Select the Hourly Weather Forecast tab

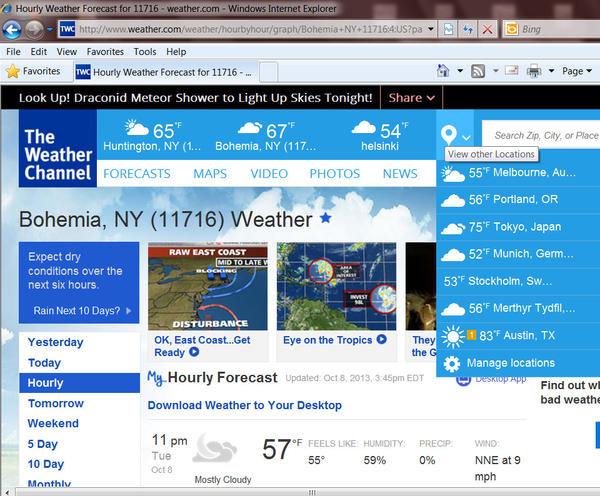[x=166, y=72]
